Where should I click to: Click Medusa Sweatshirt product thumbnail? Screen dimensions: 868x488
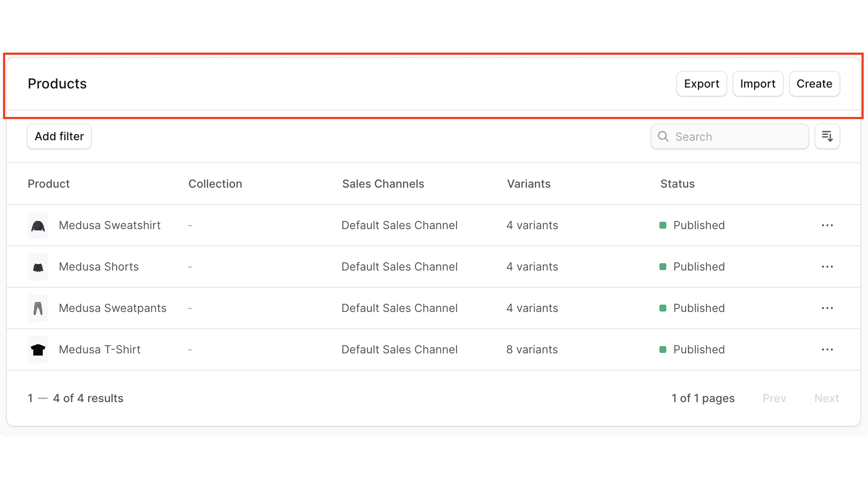[38, 225]
